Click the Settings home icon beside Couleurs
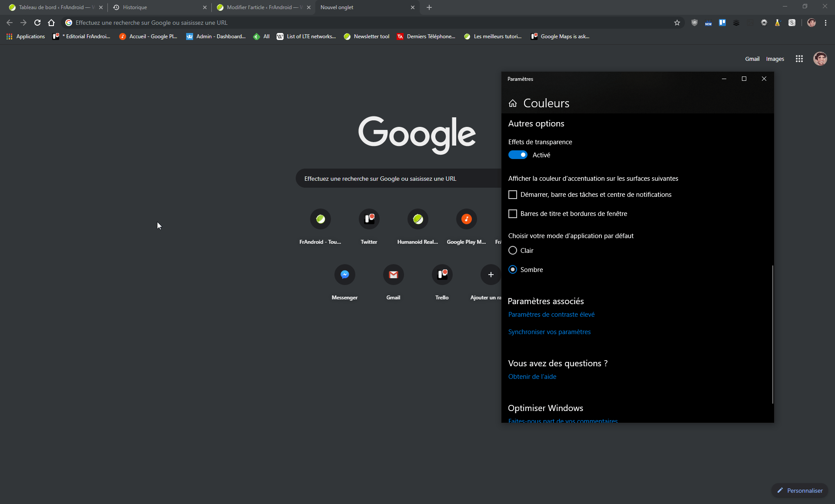The image size is (835, 504). point(513,103)
